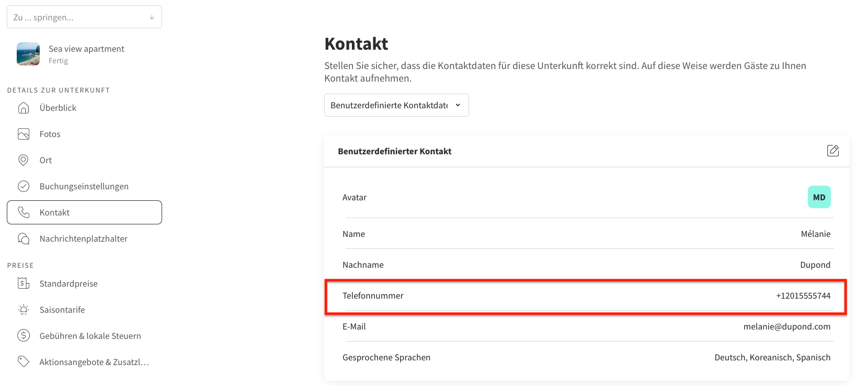Click the dollar coin icon for Gebühren
868x386 pixels.
point(24,336)
